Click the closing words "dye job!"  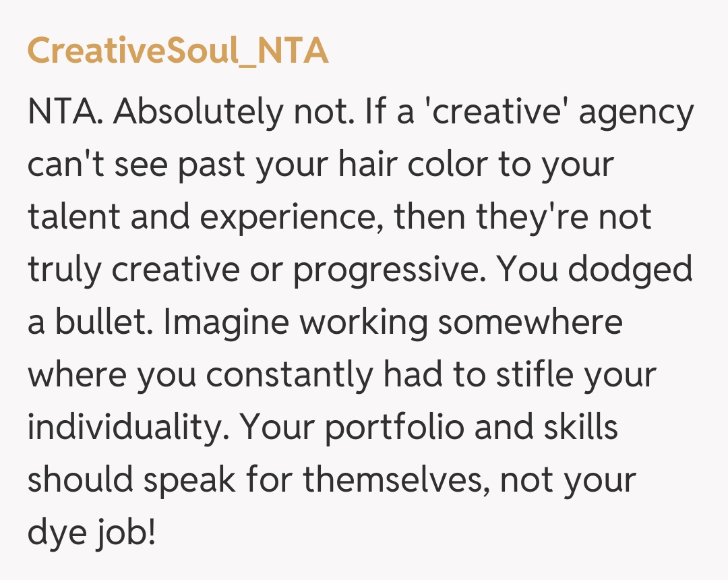(91, 534)
